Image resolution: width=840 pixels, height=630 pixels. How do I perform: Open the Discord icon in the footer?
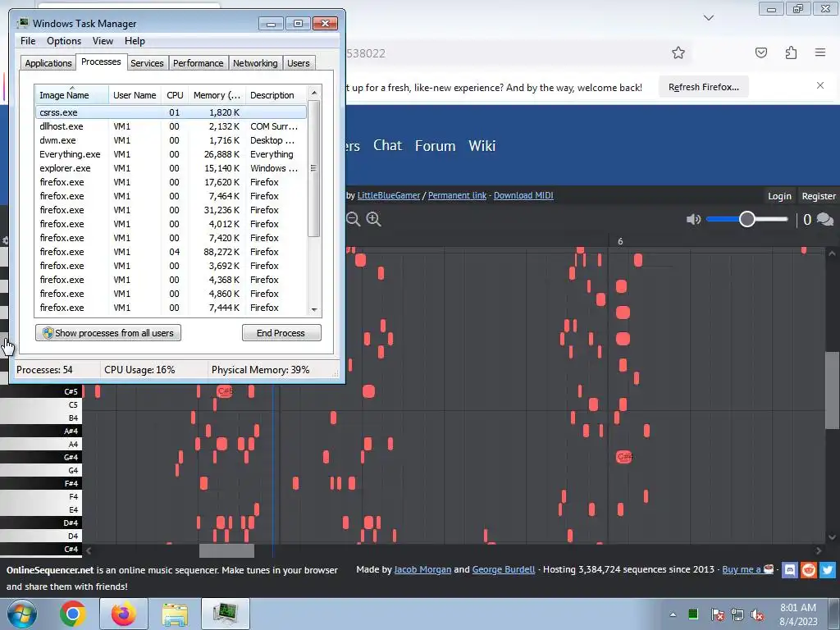coord(790,569)
